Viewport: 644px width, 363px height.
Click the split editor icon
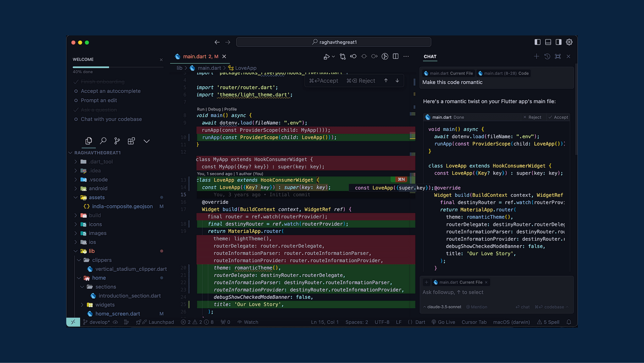point(396,56)
